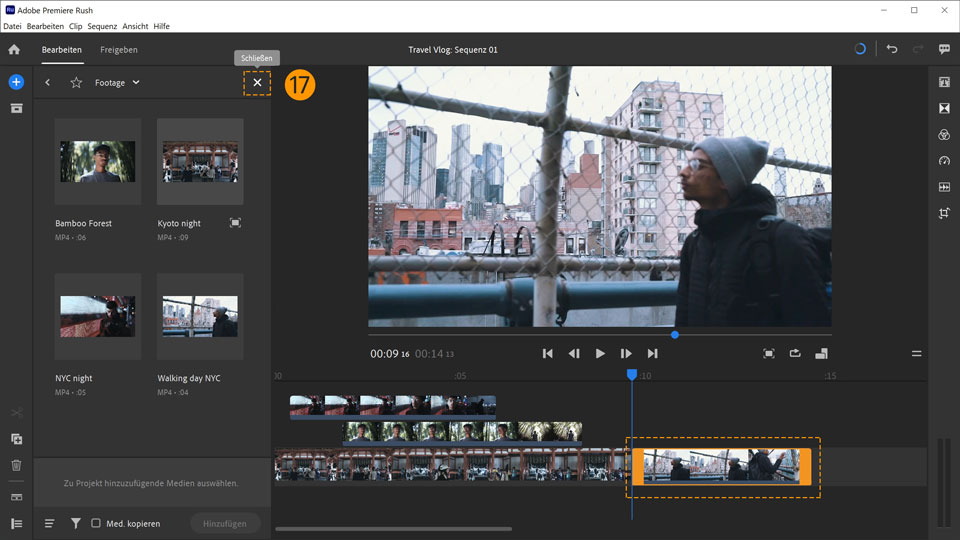Select the Kyoto night clip on main track
The image size is (960, 540).
pyautogui.click(x=453, y=465)
